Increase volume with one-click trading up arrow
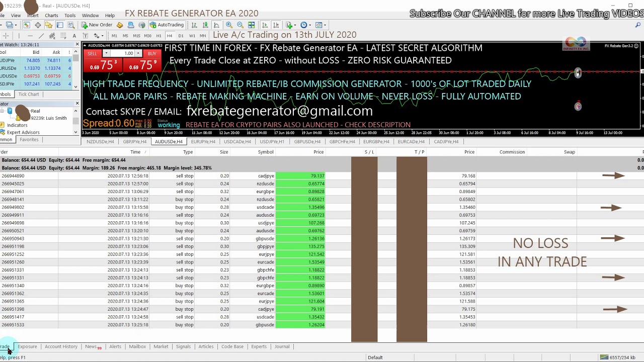The image size is (644, 362). [x=138, y=53]
